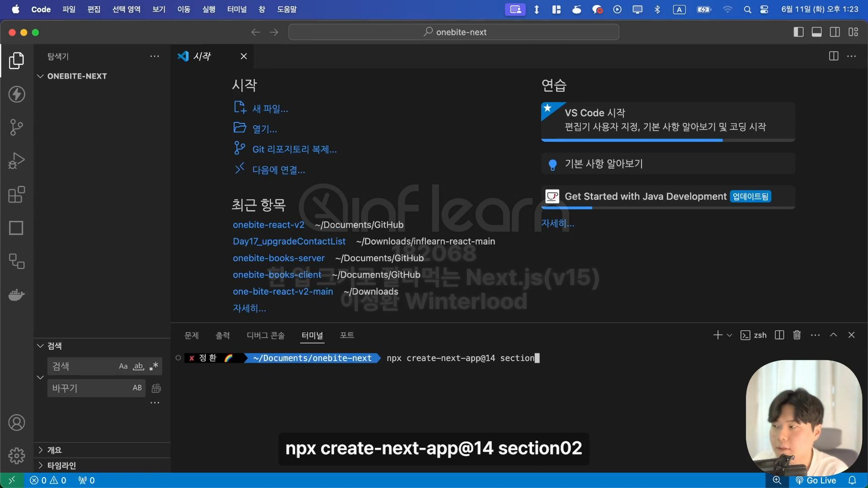Customize layout button in title bar

[x=853, y=32]
